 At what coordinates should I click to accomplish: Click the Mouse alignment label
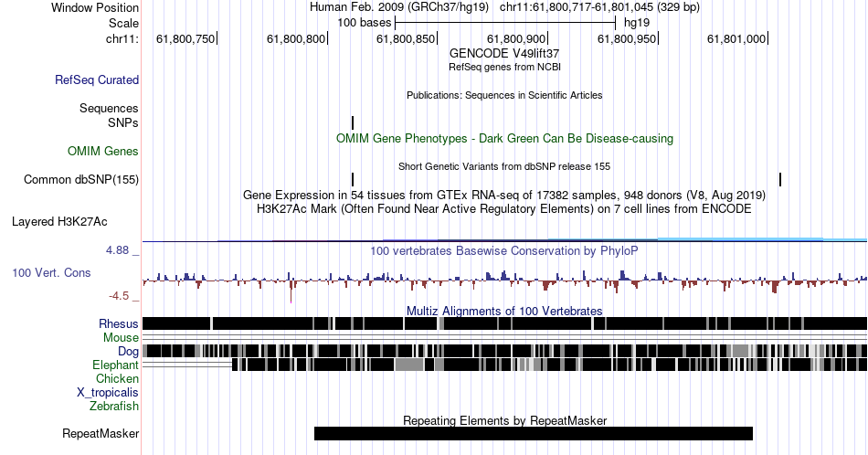pyautogui.click(x=121, y=338)
